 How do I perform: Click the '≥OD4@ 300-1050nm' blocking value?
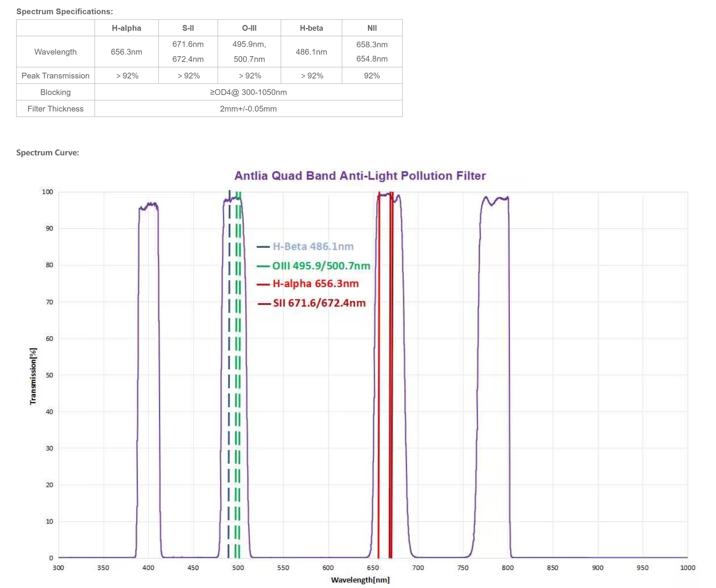click(248, 92)
